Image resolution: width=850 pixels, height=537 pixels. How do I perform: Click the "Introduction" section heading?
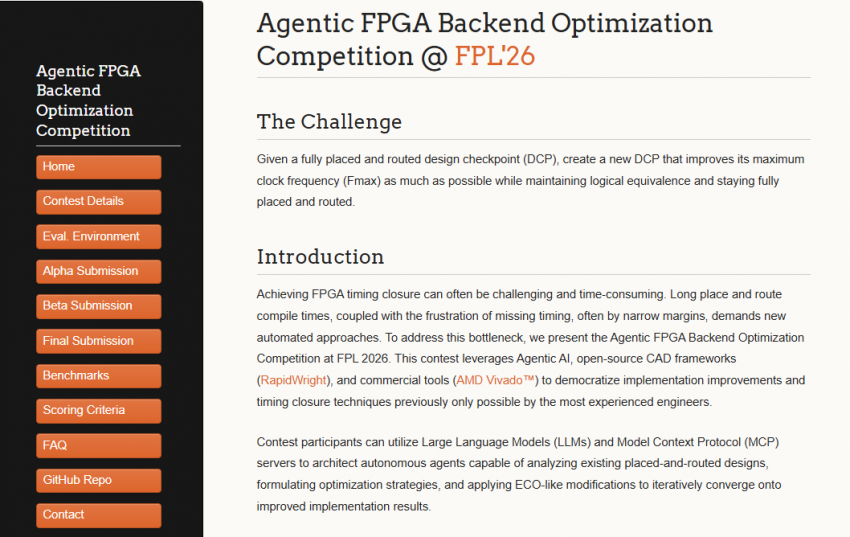click(320, 256)
